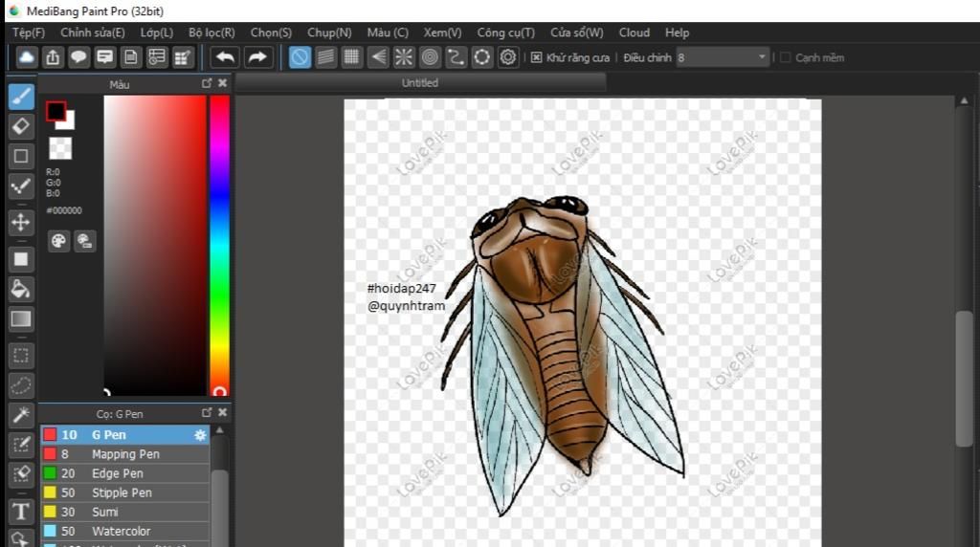Image resolution: width=980 pixels, height=547 pixels.
Task: Select the Select Eraser tool
Action: pyautogui.click(x=21, y=474)
